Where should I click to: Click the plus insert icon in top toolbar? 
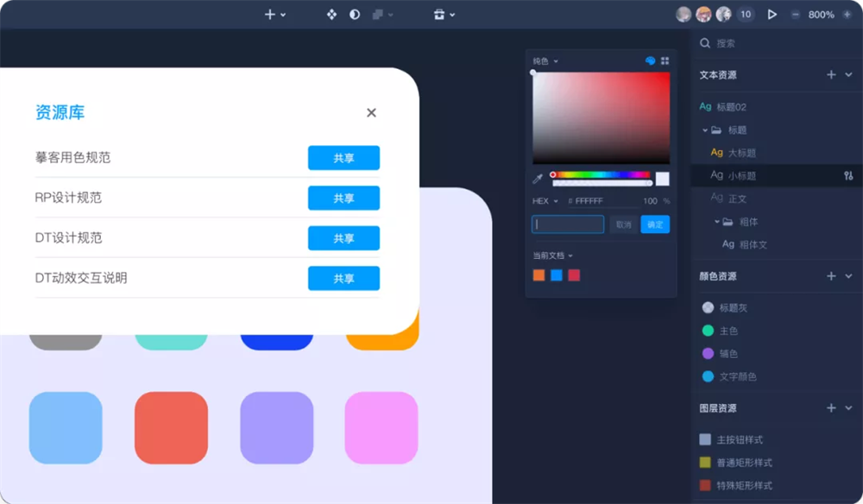[269, 15]
